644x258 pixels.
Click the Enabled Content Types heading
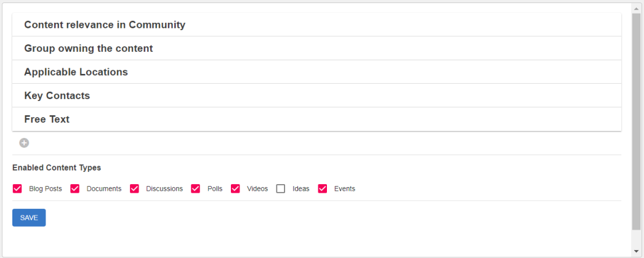57,167
